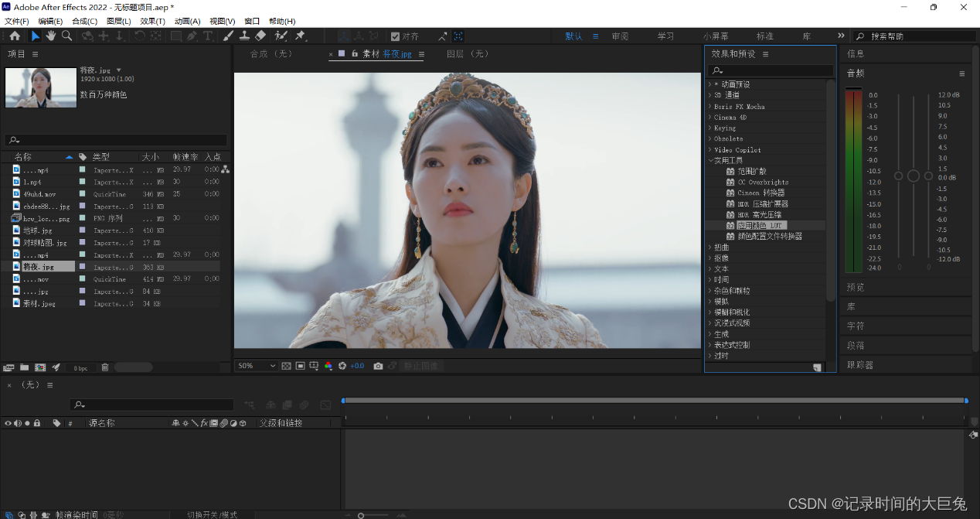The width and height of the screenshot is (980, 519).
Task: Switch to the 图层 (无) viewer tab
Action: pos(468,54)
